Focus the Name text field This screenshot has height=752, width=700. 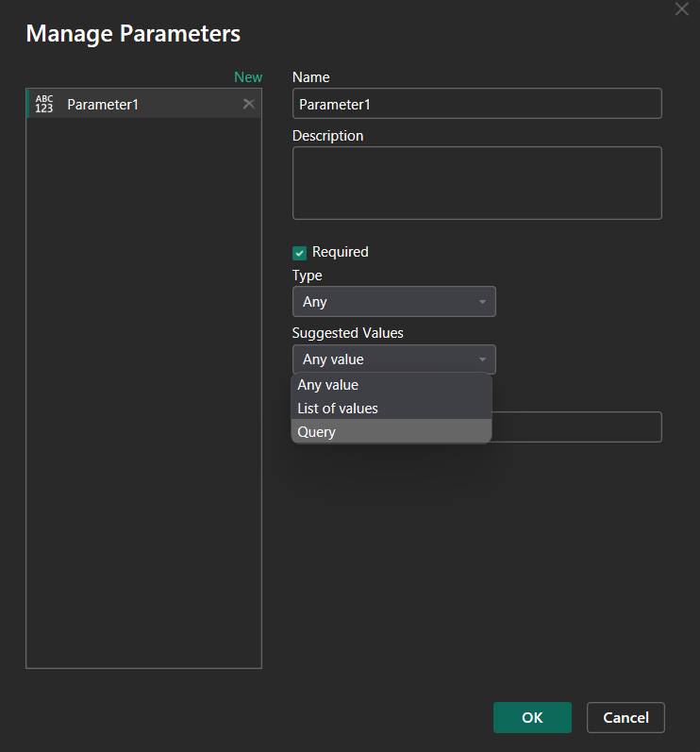pyautogui.click(x=476, y=104)
